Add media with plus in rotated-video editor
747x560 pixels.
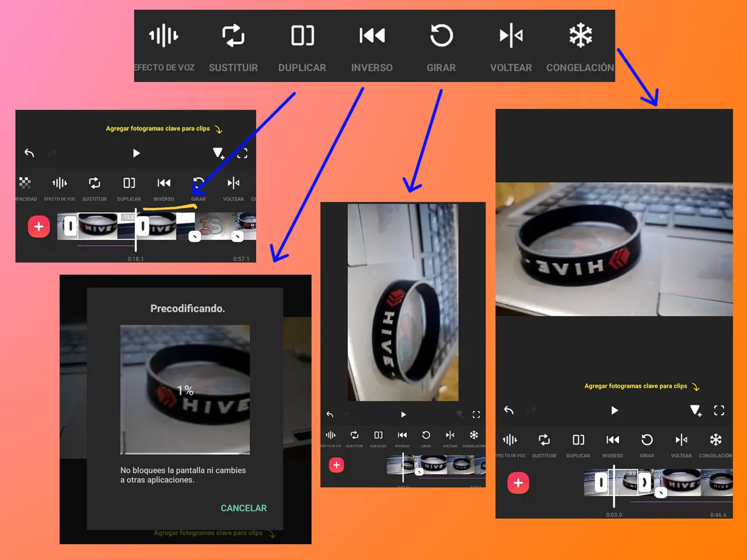[337, 465]
